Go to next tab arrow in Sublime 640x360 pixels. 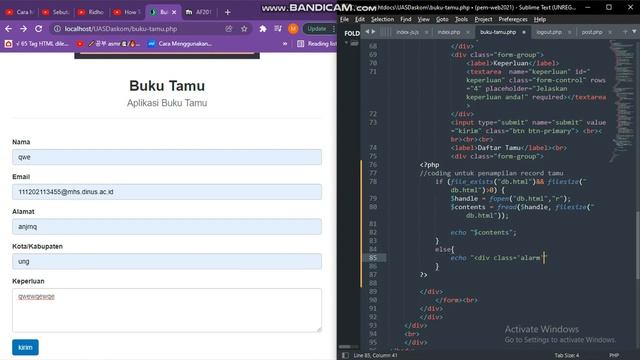[x=373, y=32]
